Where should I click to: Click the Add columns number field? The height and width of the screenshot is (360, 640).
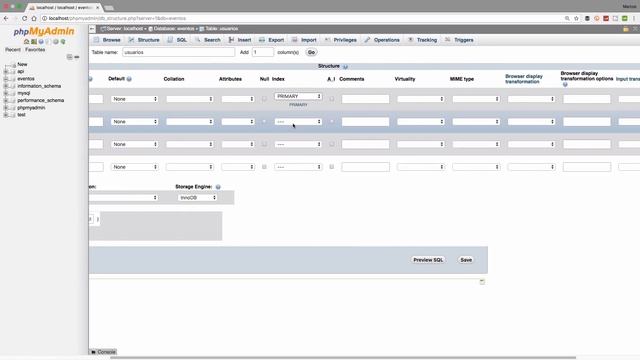tap(263, 52)
